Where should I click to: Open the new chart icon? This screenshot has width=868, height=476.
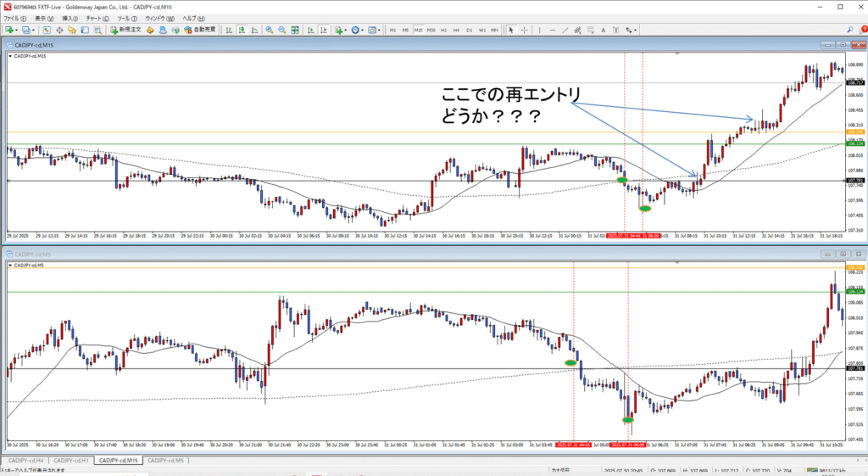(x=9, y=30)
